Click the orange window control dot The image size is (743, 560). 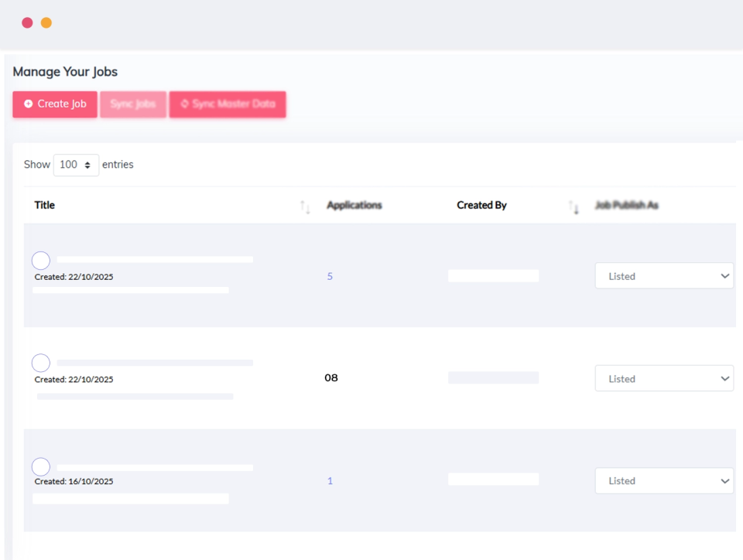click(46, 22)
